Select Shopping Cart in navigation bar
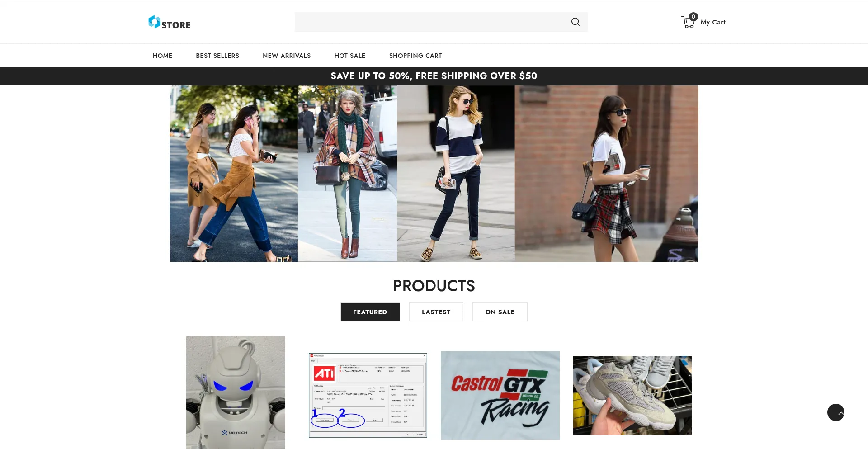This screenshot has height=449, width=868. tap(415, 56)
